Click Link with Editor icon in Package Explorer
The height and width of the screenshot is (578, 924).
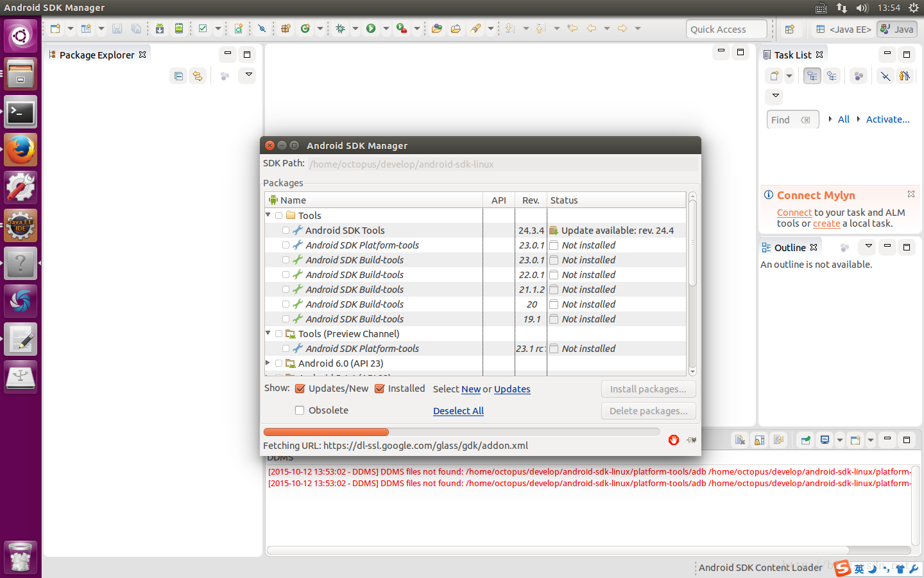pos(198,76)
